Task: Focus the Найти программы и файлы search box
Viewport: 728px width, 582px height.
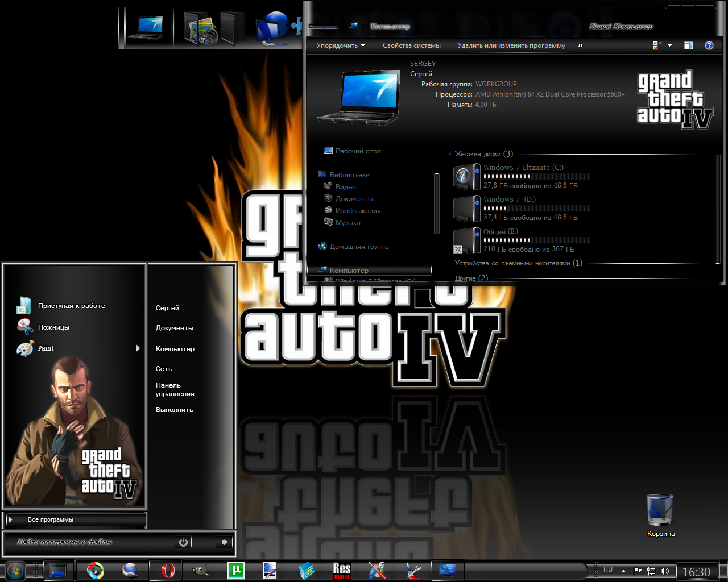Action: (x=89, y=542)
